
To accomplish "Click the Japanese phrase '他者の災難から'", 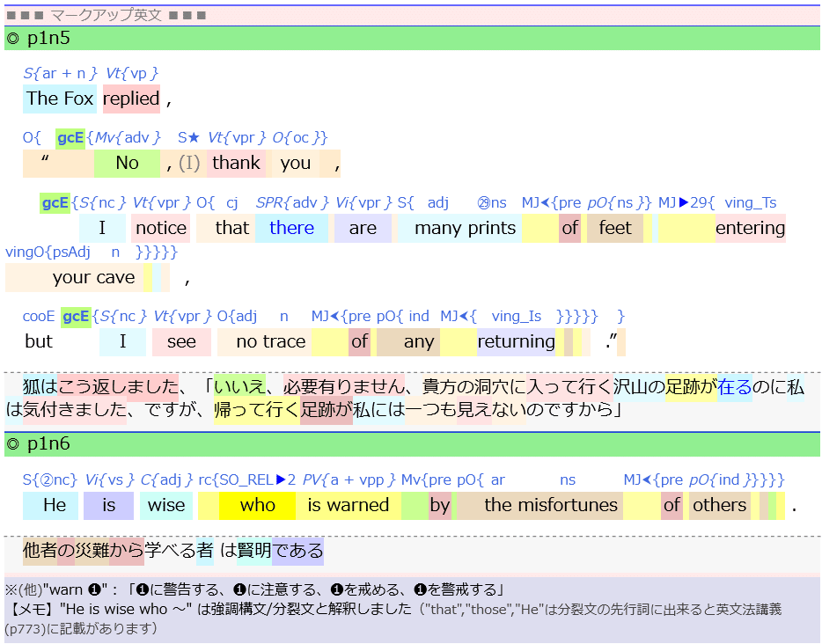I will pos(84,551).
